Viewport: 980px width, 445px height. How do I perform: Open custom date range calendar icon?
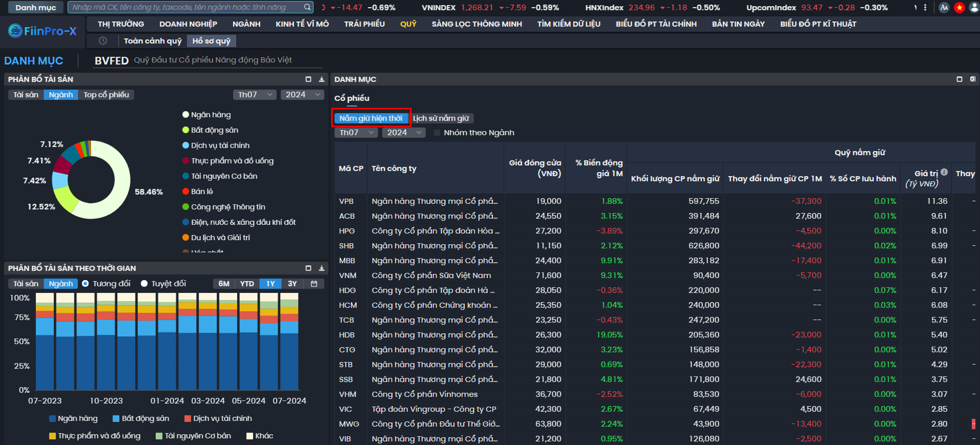point(314,284)
